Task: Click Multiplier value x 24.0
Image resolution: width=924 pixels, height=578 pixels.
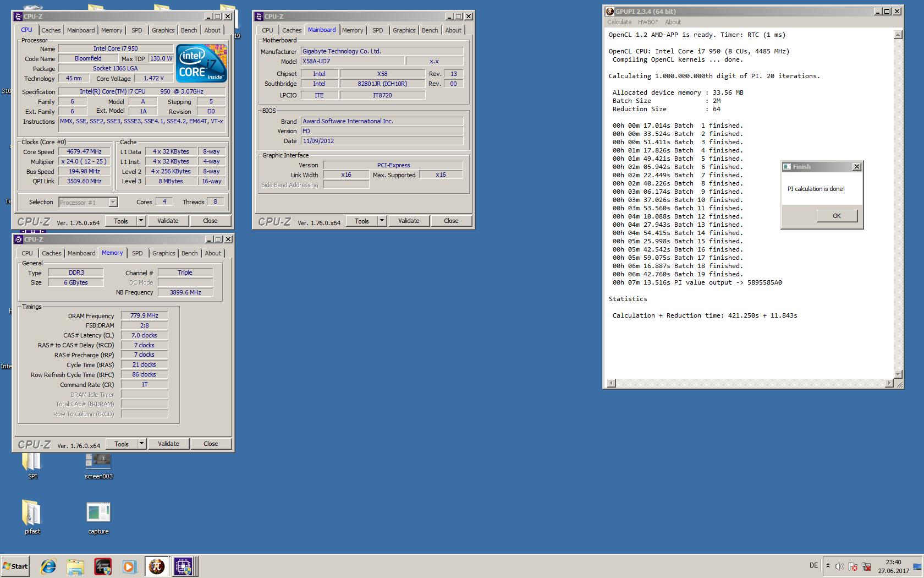Action: (84, 161)
